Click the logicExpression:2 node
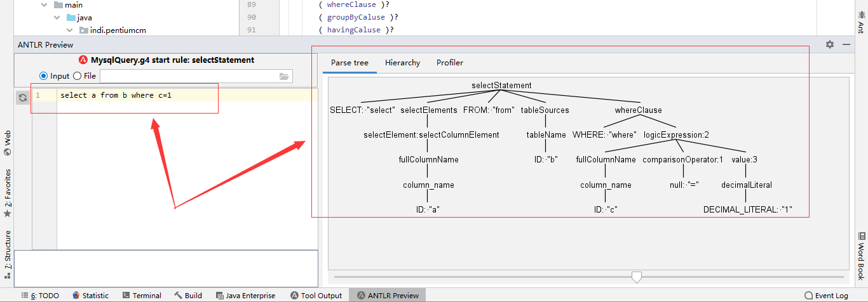The height and width of the screenshot is (302, 868). tap(676, 135)
